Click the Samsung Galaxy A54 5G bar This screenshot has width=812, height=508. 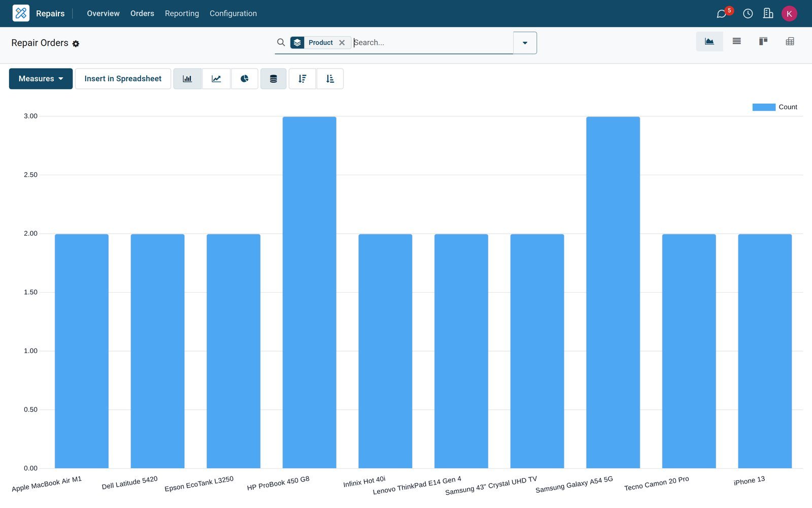(613, 293)
